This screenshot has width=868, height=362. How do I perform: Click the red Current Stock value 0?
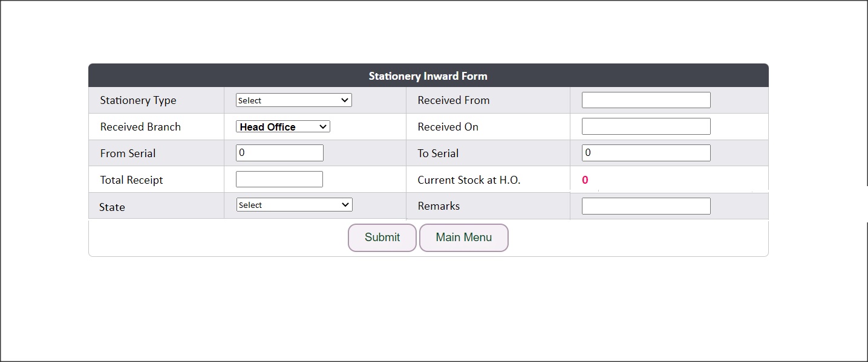pos(585,180)
